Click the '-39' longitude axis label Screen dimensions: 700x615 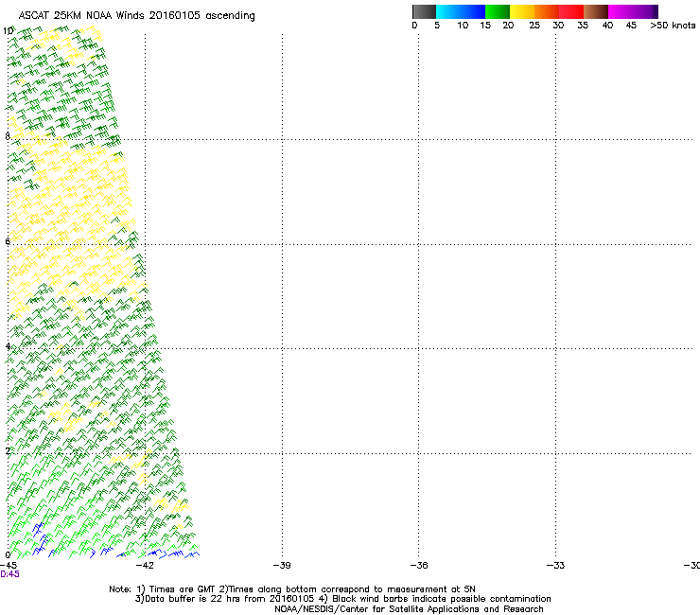[282, 566]
